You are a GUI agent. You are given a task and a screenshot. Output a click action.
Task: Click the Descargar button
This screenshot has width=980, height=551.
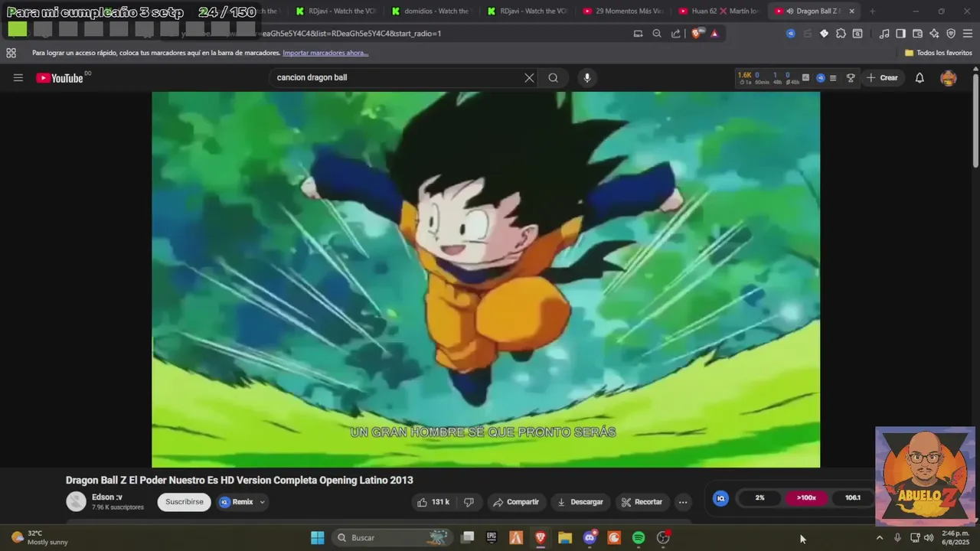580,502
